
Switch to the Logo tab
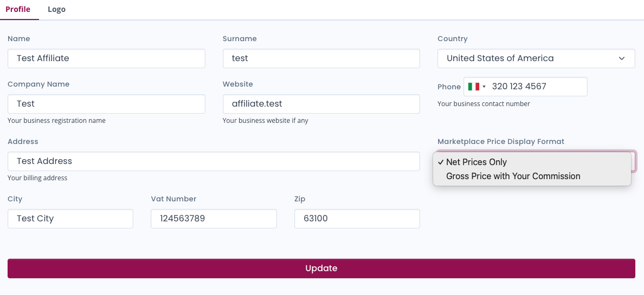tap(56, 10)
